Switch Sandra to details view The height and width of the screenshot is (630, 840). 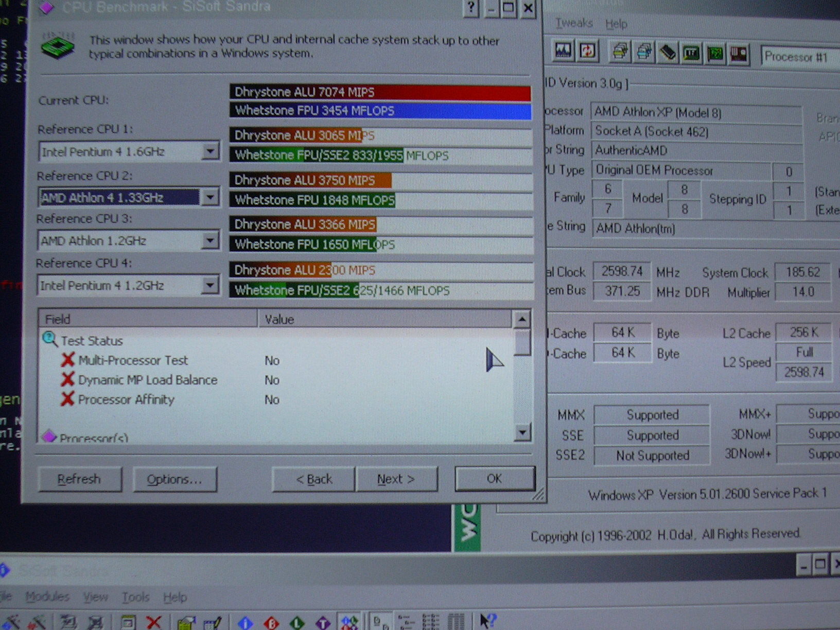(456, 622)
